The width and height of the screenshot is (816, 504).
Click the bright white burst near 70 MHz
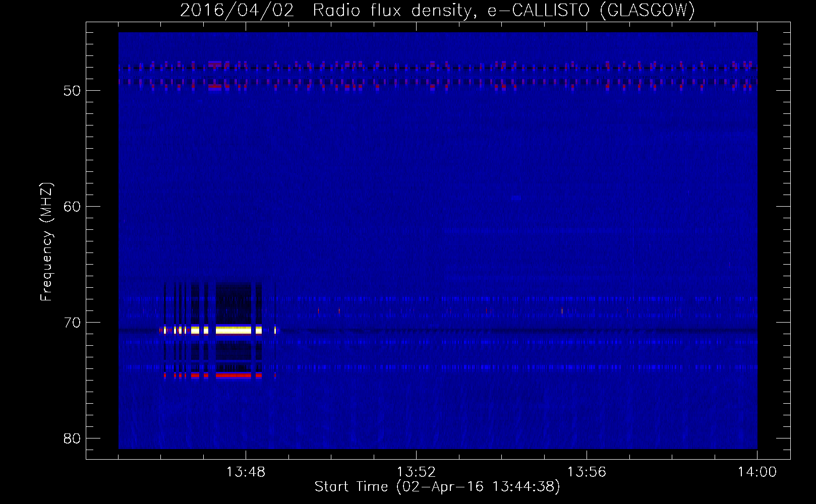234,330
